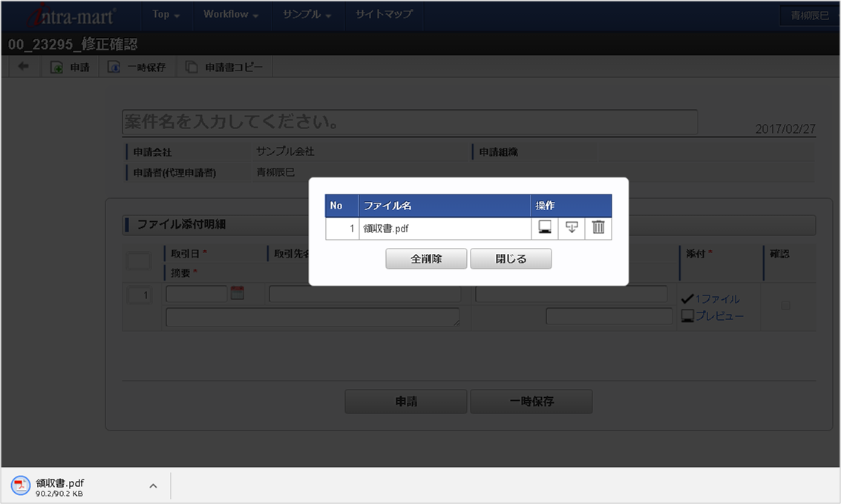Click the back arrow in the toolbar
This screenshot has height=504, width=841.
click(22, 66)
